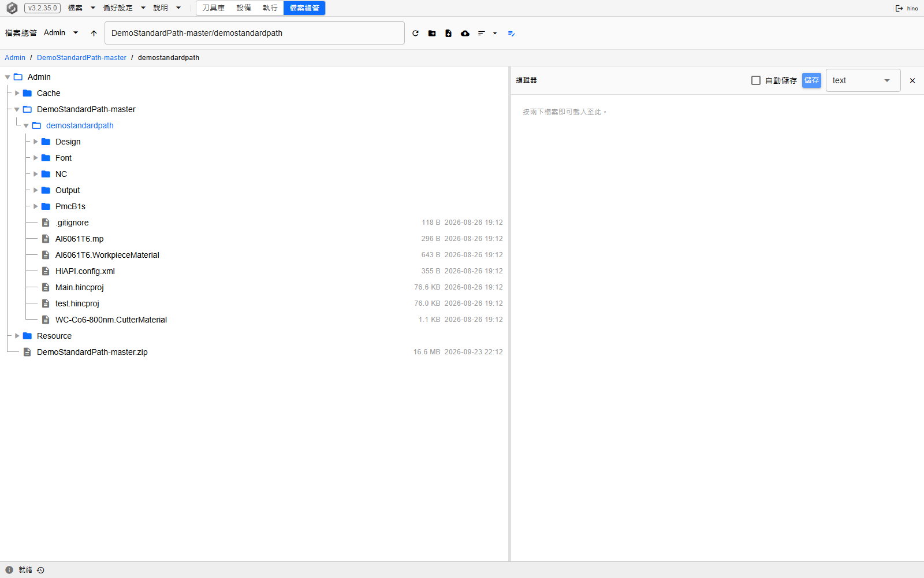Switch to the 執行 tab
The width and height of the screenshot is (924, 578).
(x=270, y=8)
